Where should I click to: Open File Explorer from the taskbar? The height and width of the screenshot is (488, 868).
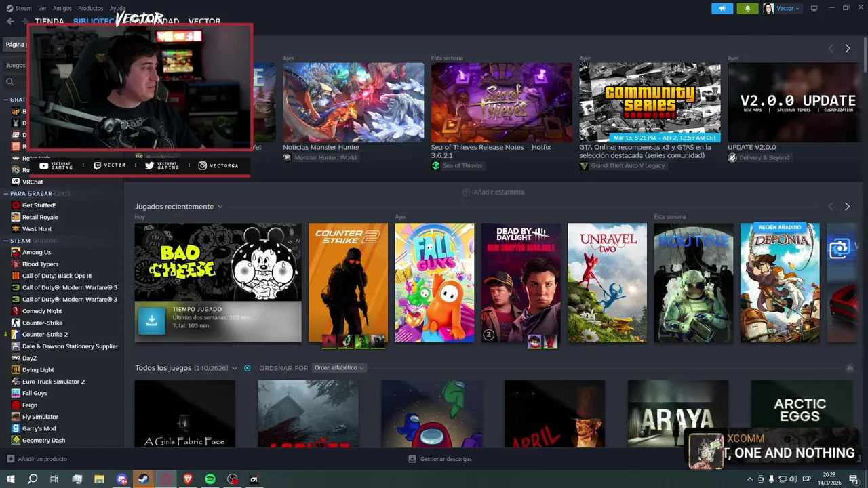100,479
